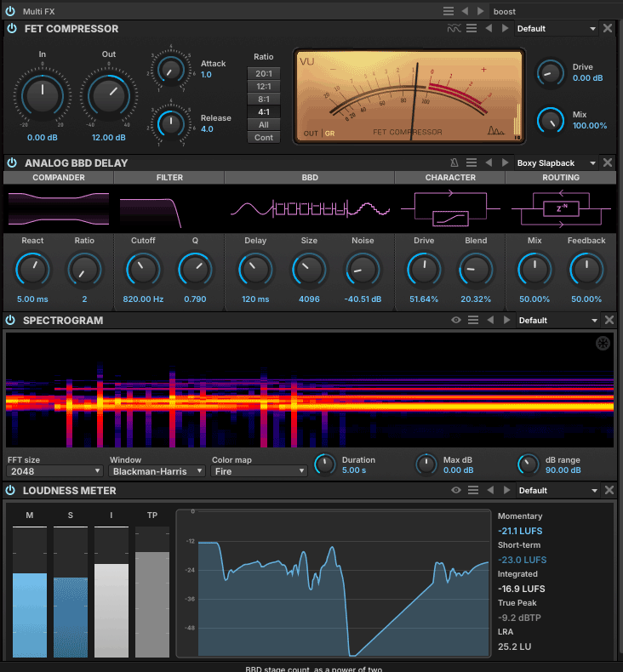This screenshot has height=672, width=623.
Task: Click the BBD Size knob
Action: [309, 270]
